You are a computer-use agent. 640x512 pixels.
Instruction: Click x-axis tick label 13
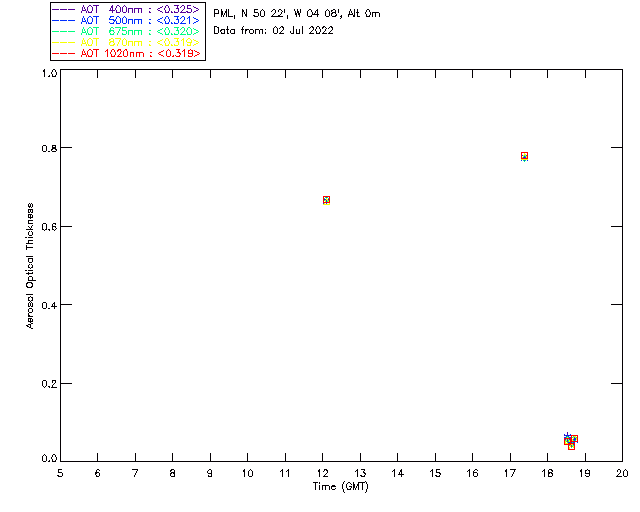360,473
